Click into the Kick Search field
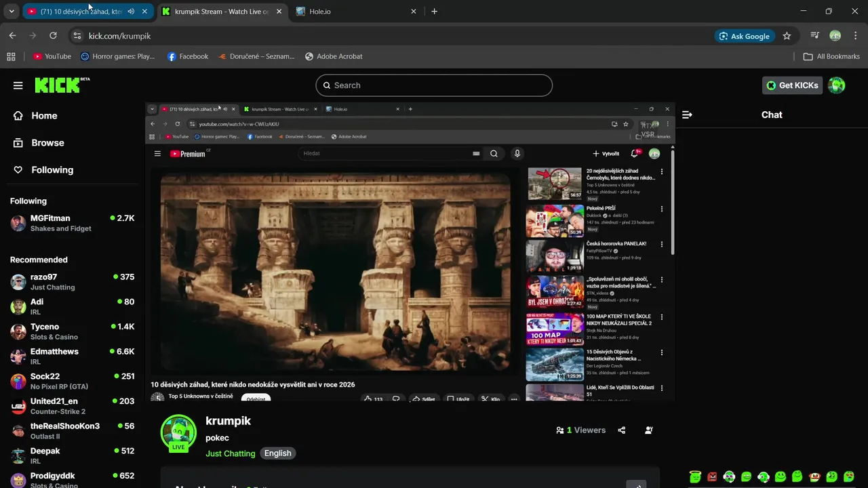 434,85
